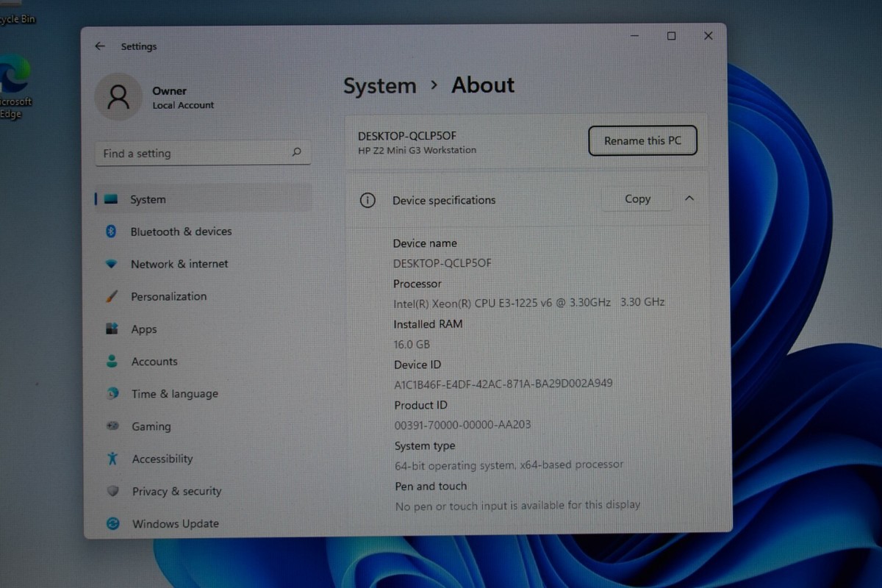Select the Device ID value A1C1B46F
Image resolution: width=882 pixels, height=588 pixels.
[x=503, y=383]
